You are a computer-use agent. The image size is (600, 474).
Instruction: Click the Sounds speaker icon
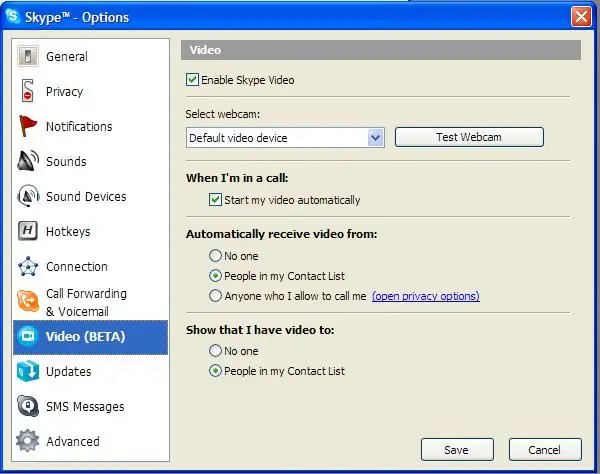(x=28, y=161)
